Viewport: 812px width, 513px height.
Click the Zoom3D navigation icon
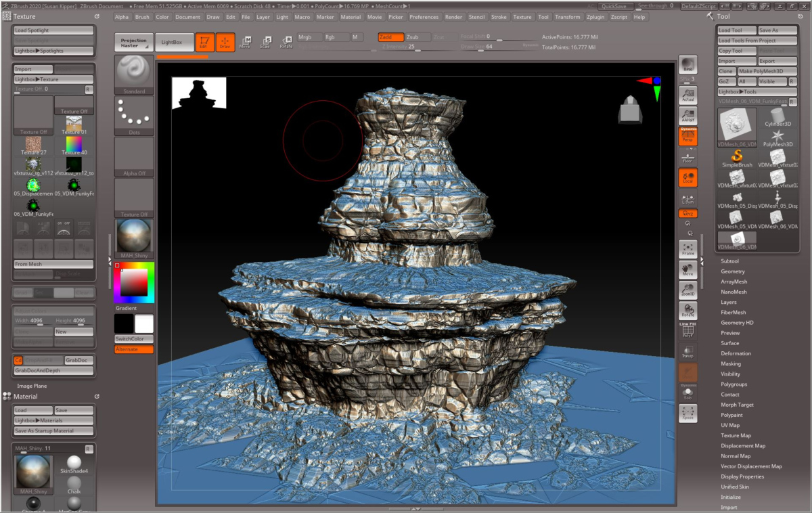(687, 290)
